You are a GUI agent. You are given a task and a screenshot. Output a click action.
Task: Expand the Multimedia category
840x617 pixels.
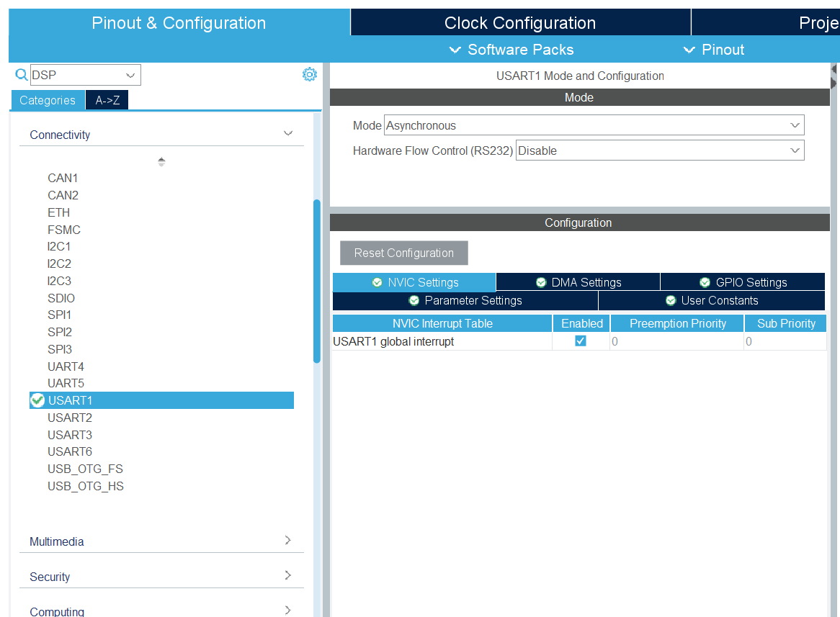point(288,541)
